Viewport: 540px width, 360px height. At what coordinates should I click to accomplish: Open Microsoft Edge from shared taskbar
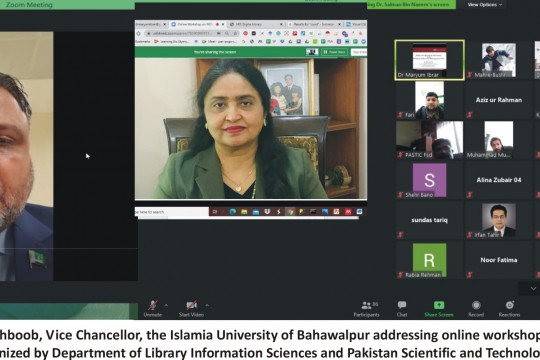232,212
